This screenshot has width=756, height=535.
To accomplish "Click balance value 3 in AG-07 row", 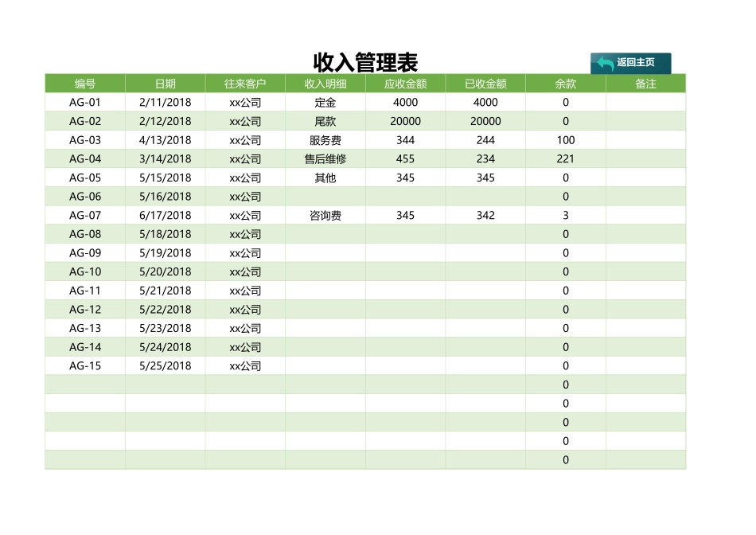I will click(566, 215).
